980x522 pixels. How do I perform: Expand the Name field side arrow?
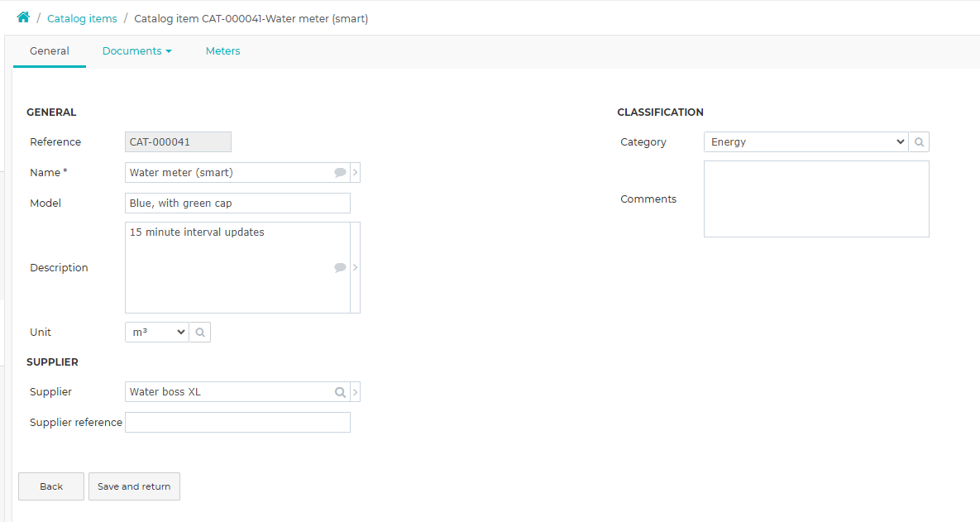click(x=355, y=173)
